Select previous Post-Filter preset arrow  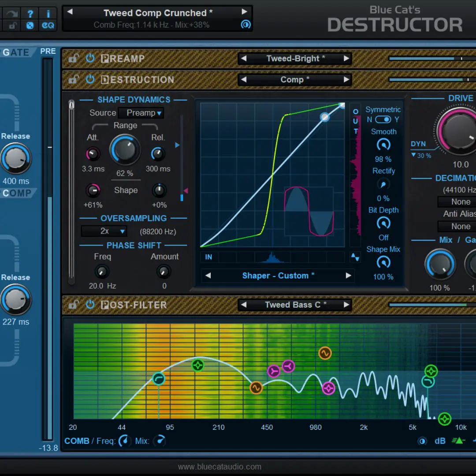tap(243, 305)
